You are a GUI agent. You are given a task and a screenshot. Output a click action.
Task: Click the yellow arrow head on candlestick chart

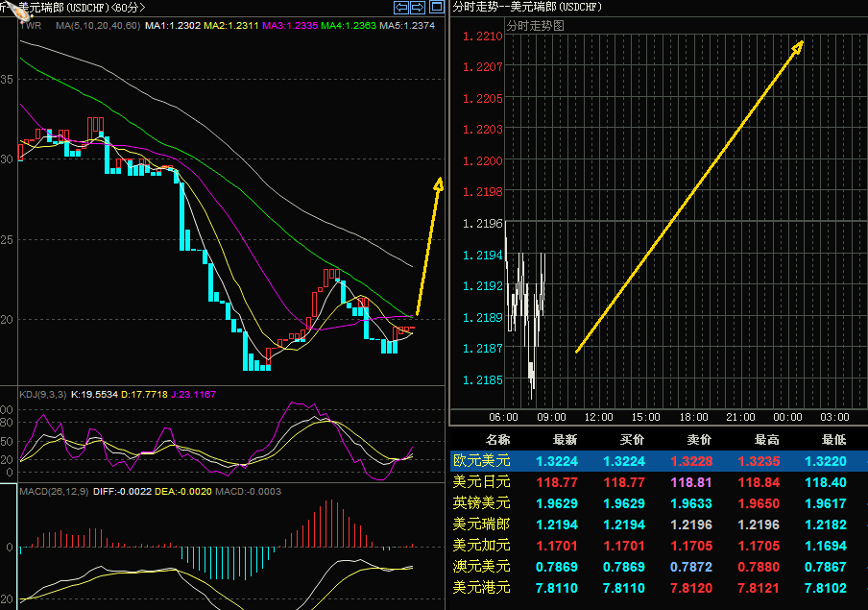point(439,183)
